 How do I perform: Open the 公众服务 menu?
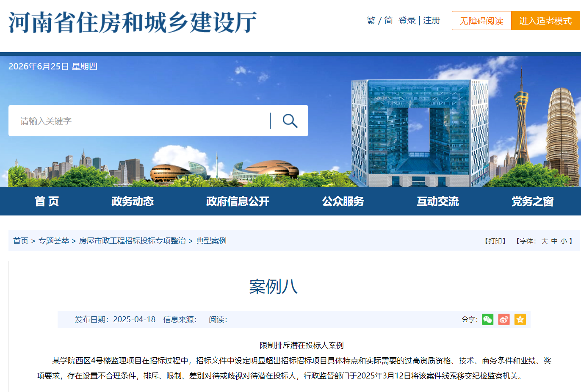pos(343,201)
